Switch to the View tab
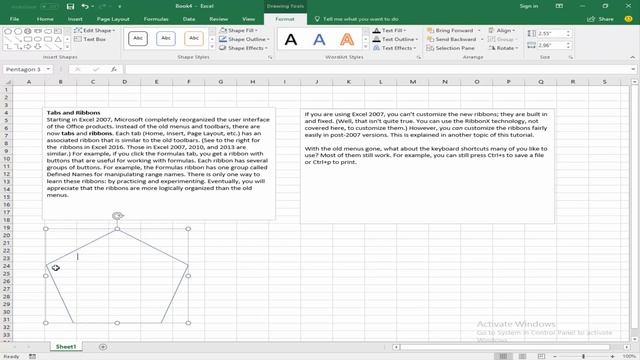Viewport: 640px width, 360px height. [x=248, y=19]
